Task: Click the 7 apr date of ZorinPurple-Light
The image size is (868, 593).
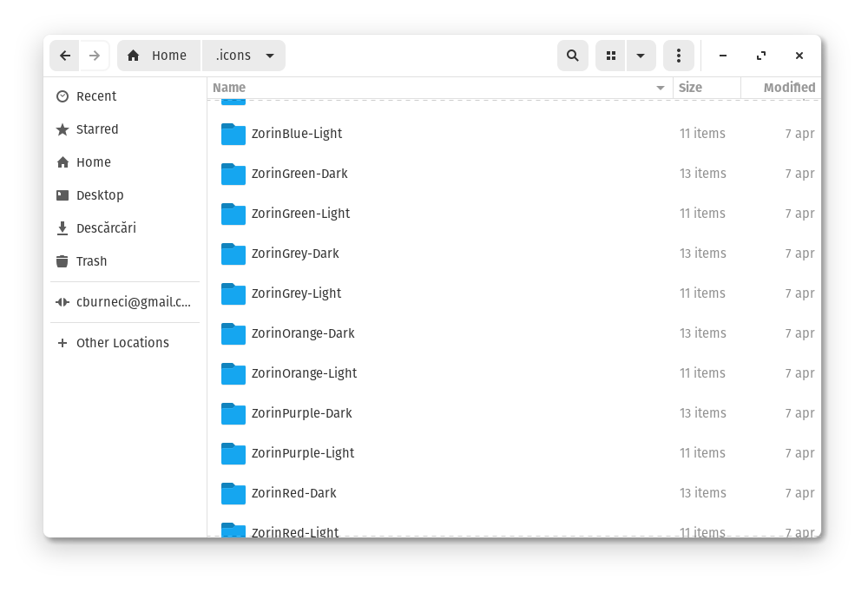Action: tap(799, 453)
